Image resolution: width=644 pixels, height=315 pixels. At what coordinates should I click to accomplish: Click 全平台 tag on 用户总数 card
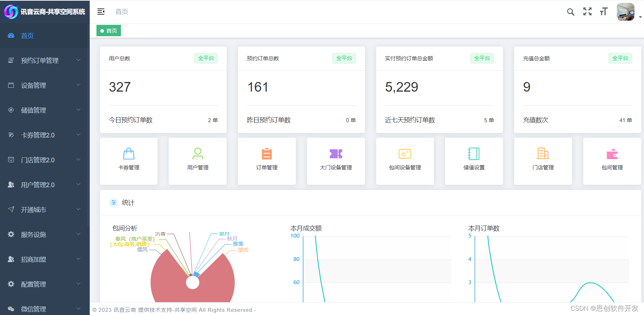coord(206,58)
